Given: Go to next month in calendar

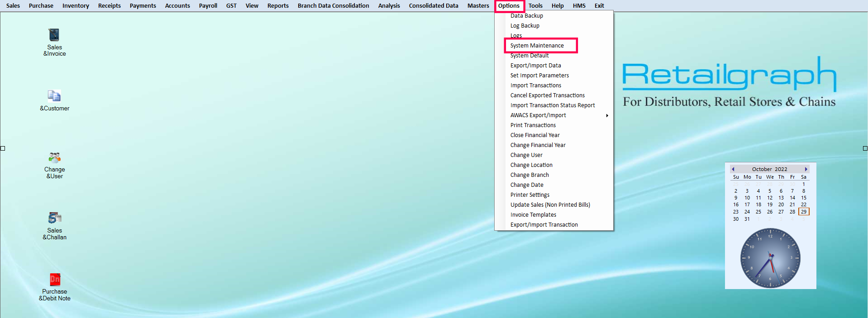Looking at the screenshot, I should (x=806, y=169).
